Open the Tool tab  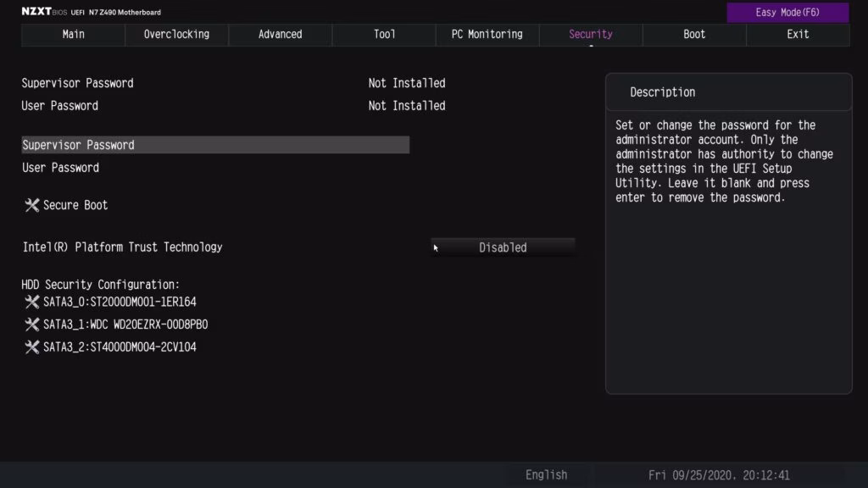pyautogui.click(x=384, y=34)
